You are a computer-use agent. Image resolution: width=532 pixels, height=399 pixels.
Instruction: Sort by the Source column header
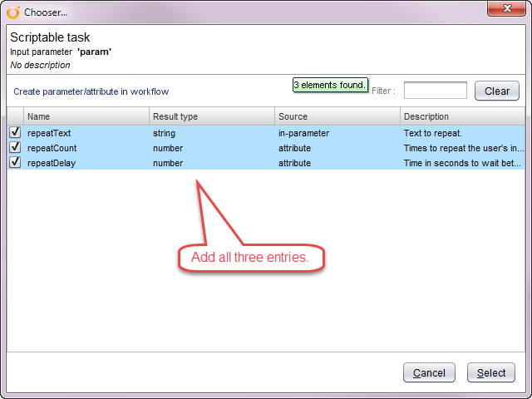click(337, 116)
